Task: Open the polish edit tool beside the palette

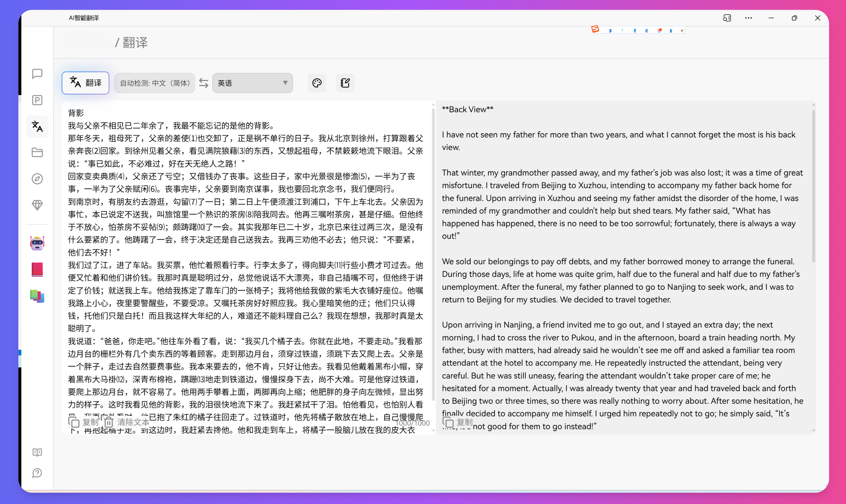Action: pos(345,83)
